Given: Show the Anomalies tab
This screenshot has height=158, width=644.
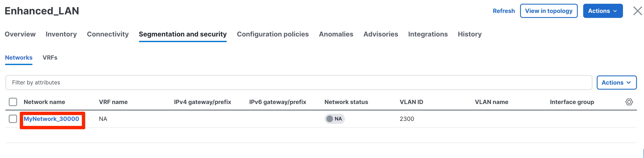Looking at the screenshot, I should coord(336,34).
